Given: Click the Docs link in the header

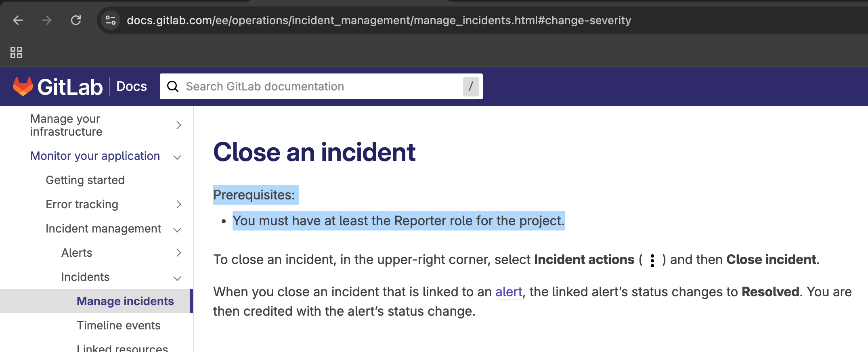Looking at the screenshot, I should 132,86.
